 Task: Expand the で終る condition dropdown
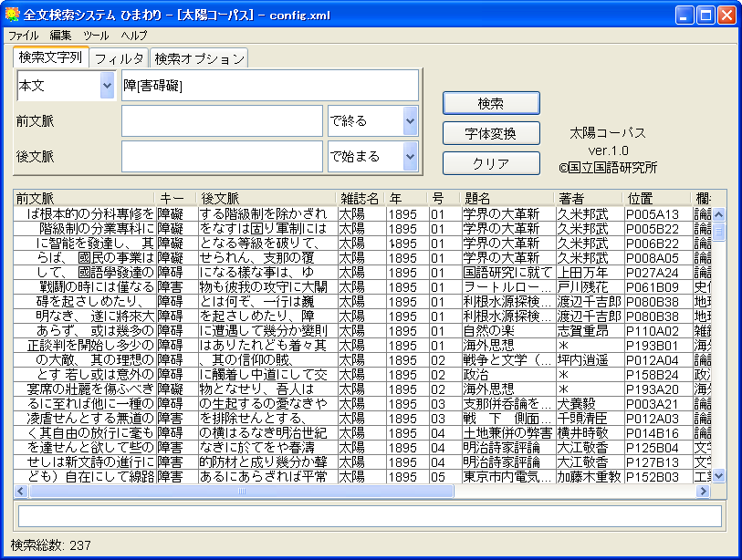tap(410, 120)
